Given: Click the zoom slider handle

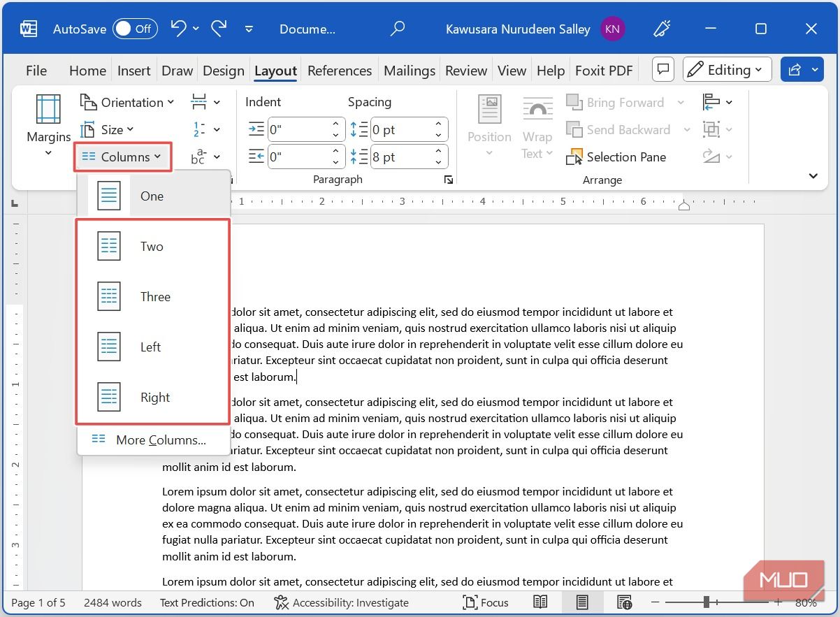Looking at the screenshot, I should pyautogui.click(x=707, y=602).
